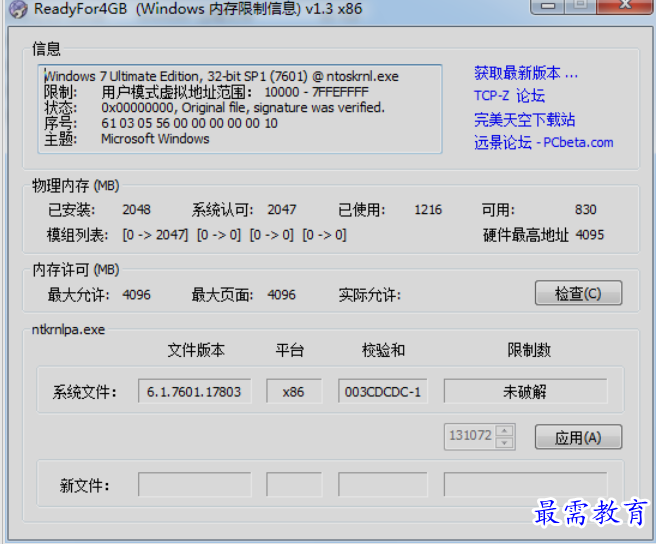Close the ReadyFor4GB window
The width and height of the screenshot is (656, 544).
pyautogui.click(x=625, y=6)
